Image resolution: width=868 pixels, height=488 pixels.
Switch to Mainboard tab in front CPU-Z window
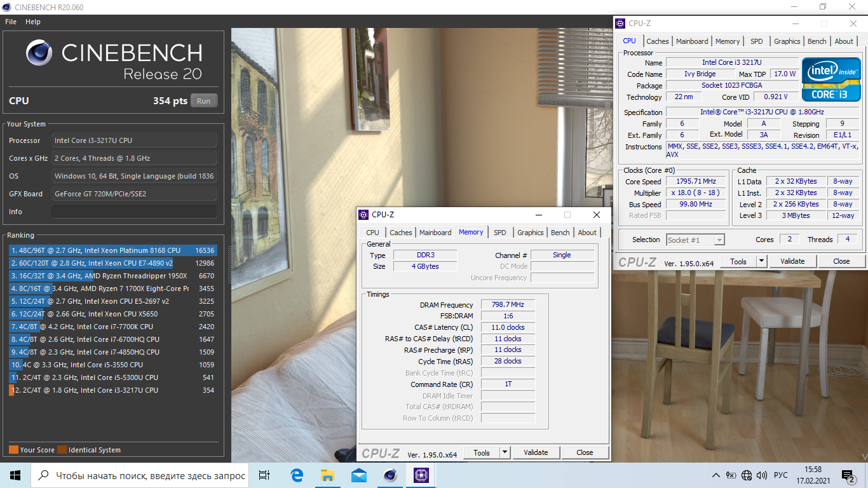coord(435,233)
